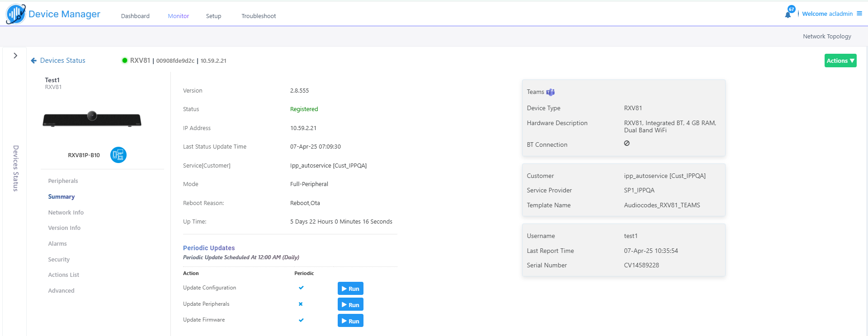Select the Alarms tab
The width and height of the screenshot is (868, 336).
(x=57, y=244)
